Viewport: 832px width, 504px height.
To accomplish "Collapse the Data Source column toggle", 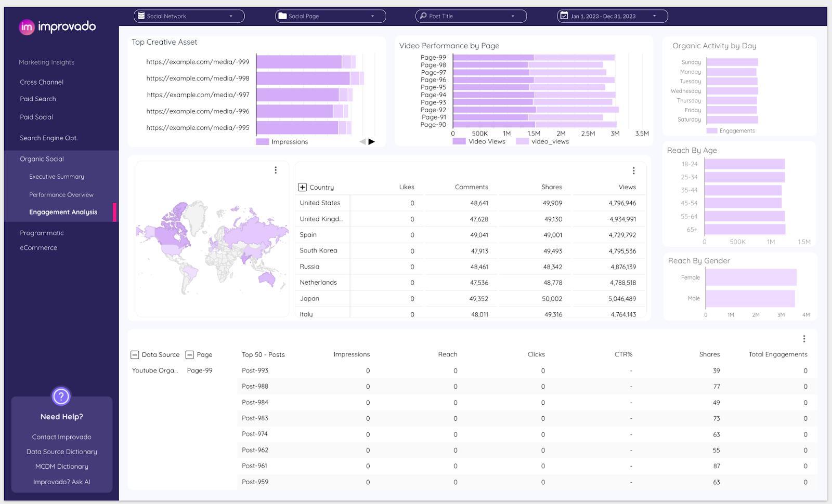I will (x=135, y=355).
